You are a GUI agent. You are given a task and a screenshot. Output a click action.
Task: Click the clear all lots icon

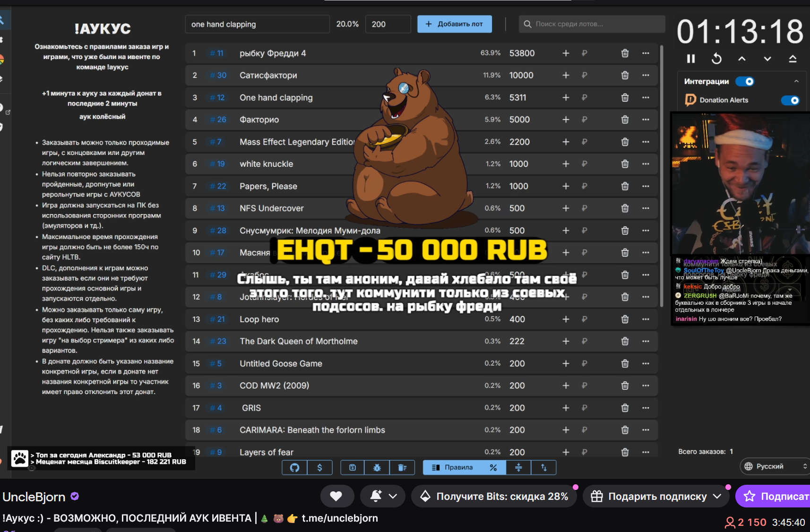tap(402, 468)
